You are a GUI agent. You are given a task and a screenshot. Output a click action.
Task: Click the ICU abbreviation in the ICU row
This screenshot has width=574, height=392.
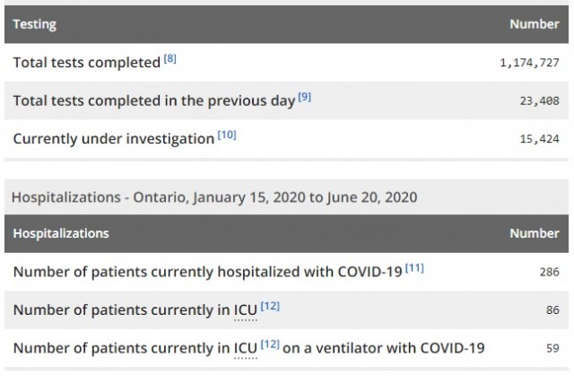[246, 310]
